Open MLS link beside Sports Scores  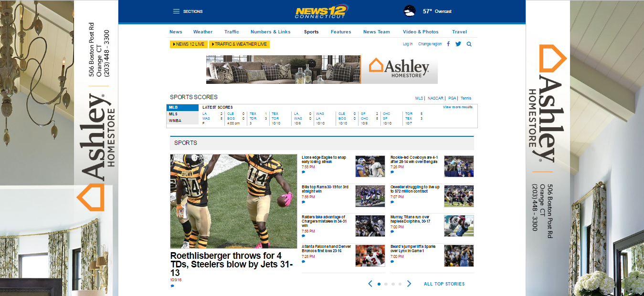pyautogui.click(x=419, y=98)
